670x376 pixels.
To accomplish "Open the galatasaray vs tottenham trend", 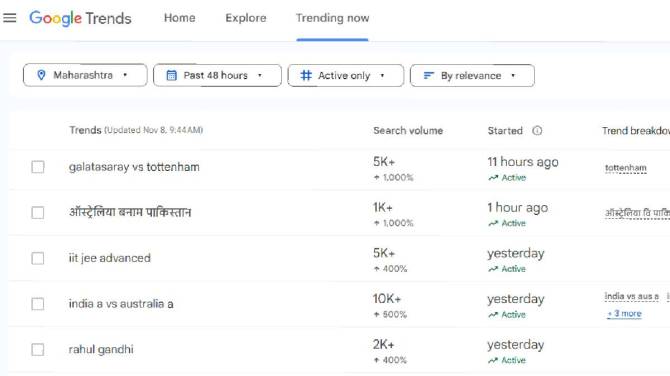I will 134,167.
